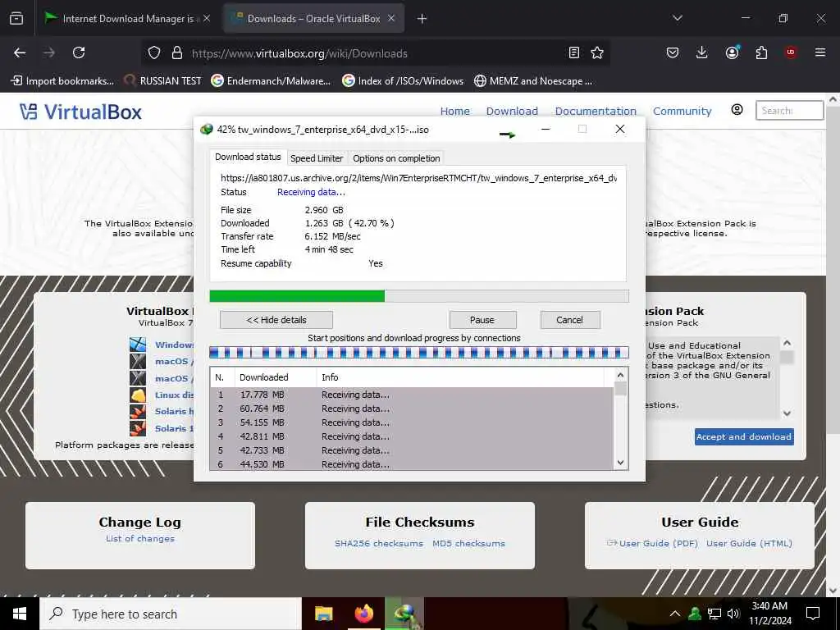Open Firefox from the taskbar
Viewport: 840px width, 630px height.
363,614
